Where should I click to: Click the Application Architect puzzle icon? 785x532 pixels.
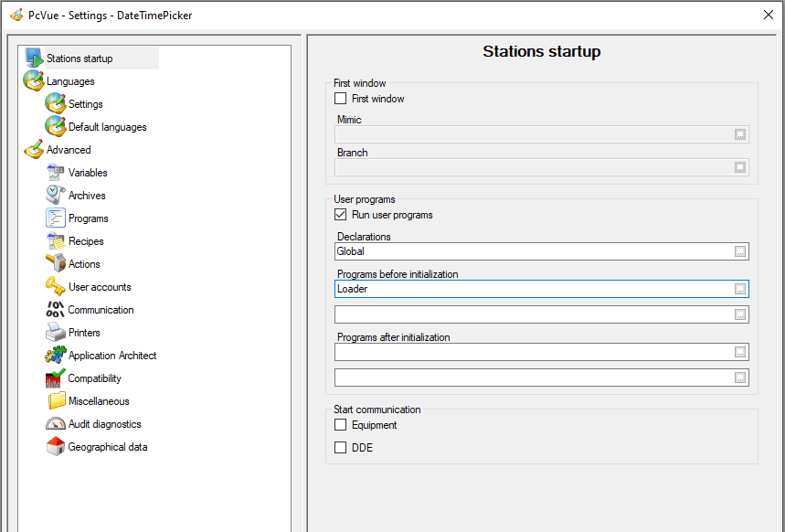[x=55, y=356]
